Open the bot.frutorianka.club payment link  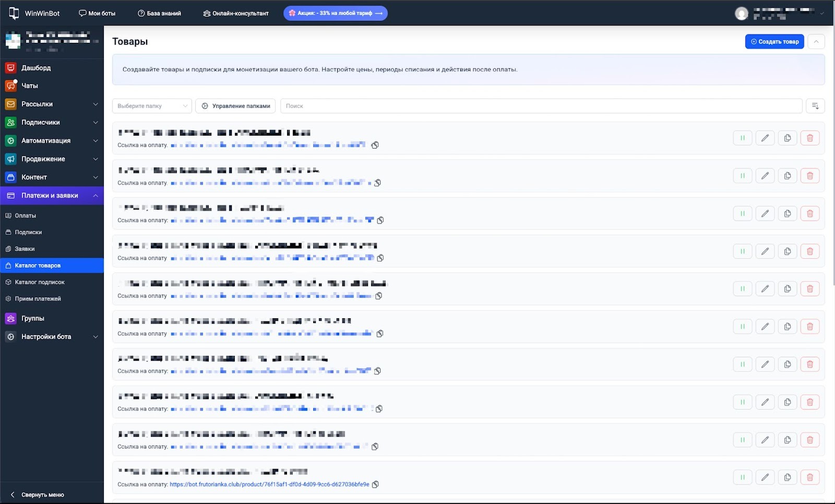[269, 484]
